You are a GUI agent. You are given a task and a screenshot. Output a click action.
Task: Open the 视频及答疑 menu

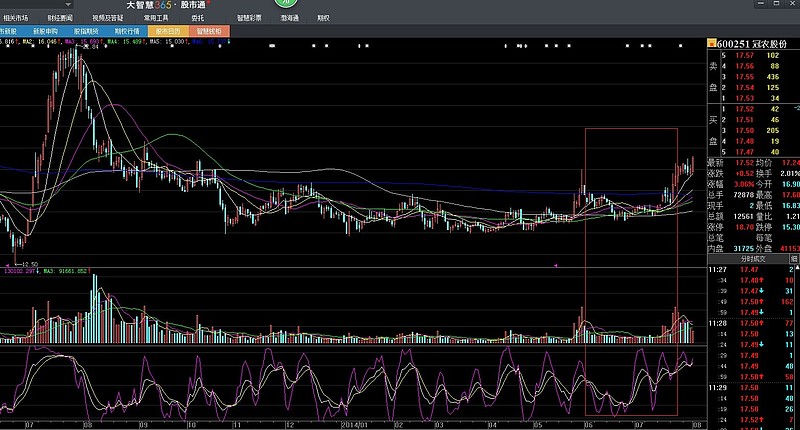tap(108, 18)
